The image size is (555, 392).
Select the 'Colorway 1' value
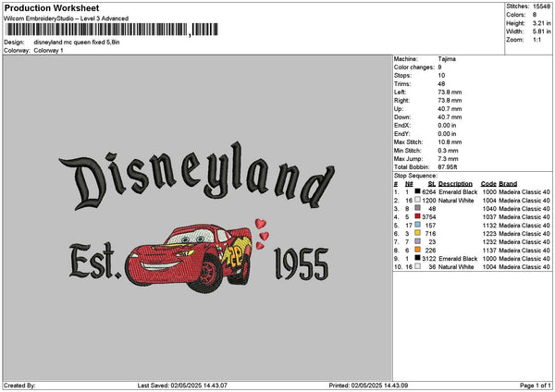coord(48,51)
